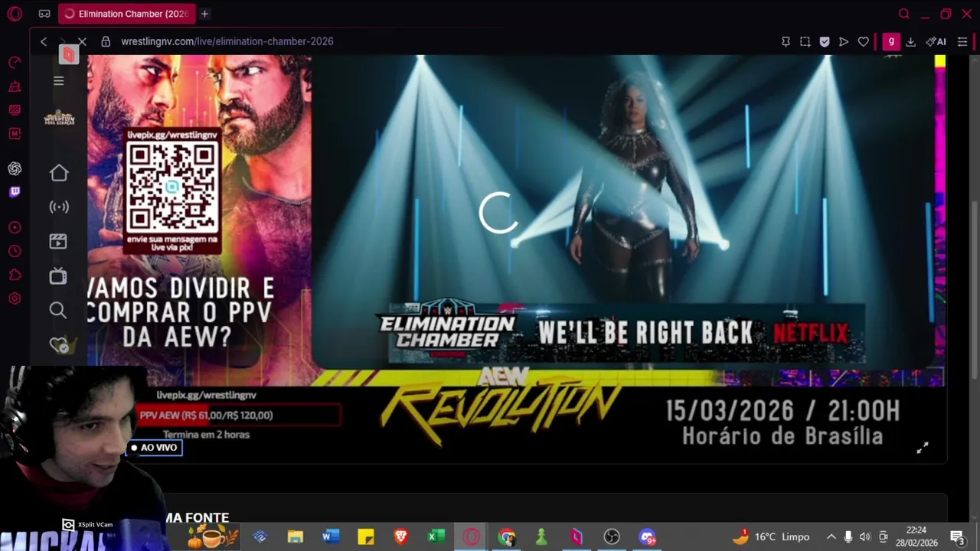Viewport: 980px width, 551px height.
Task: Click the AO VIVO live badge
Action: coord(154,448)
